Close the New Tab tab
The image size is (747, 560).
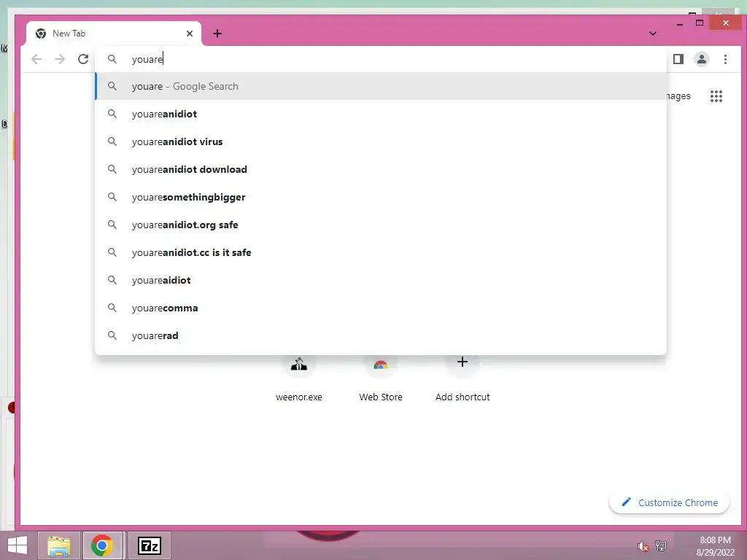(x=190, y=34)
